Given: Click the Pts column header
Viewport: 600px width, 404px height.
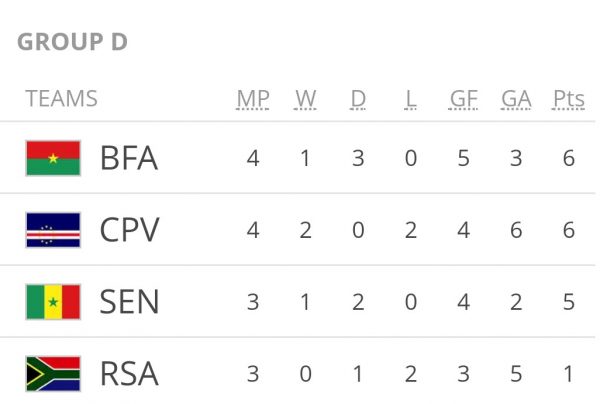Looking at the screenshot, I should click(568, 99).
